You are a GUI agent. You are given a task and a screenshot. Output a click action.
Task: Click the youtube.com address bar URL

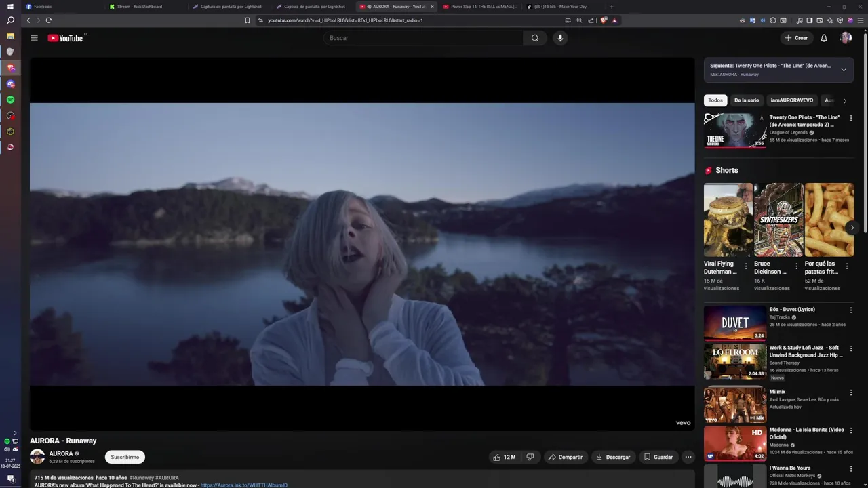[345, 20]
